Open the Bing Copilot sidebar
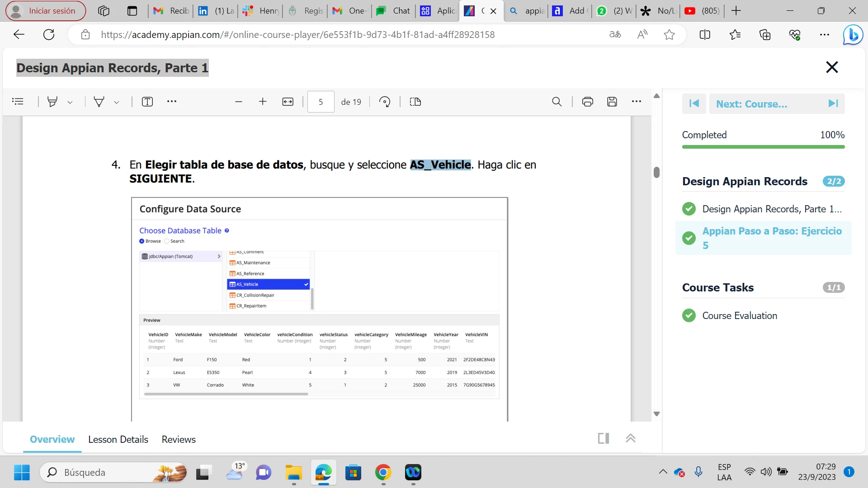 (x=853, y=34)
